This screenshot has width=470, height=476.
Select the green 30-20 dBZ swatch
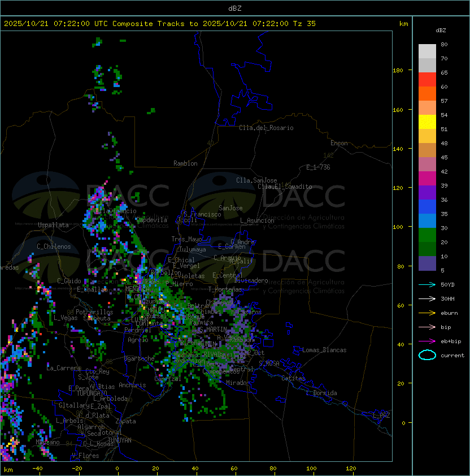427,235
